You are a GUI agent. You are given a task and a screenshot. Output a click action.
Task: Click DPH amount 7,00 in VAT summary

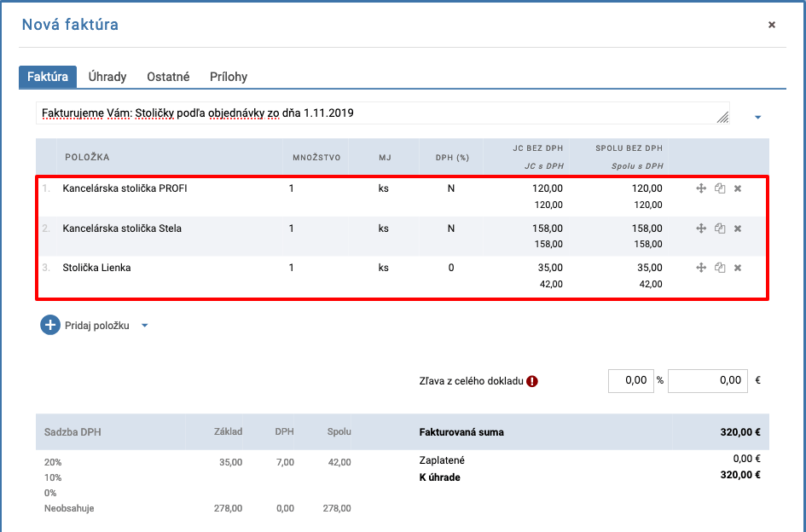(285, 462)
